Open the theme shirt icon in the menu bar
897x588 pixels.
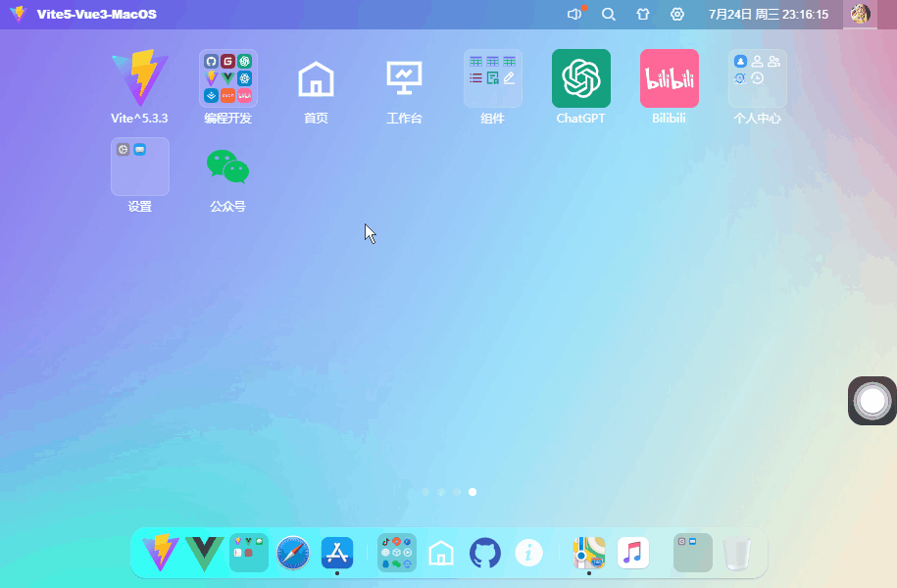coord(643,15)
